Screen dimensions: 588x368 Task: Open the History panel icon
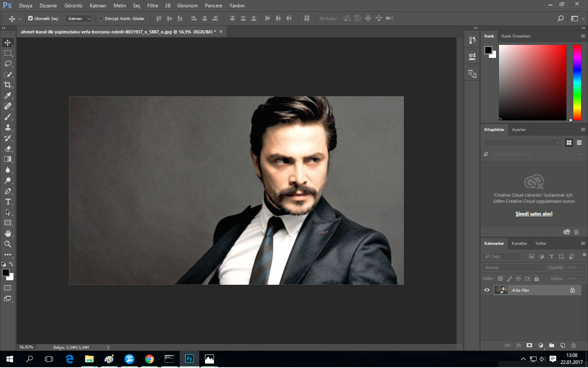[x=472, y=40]
